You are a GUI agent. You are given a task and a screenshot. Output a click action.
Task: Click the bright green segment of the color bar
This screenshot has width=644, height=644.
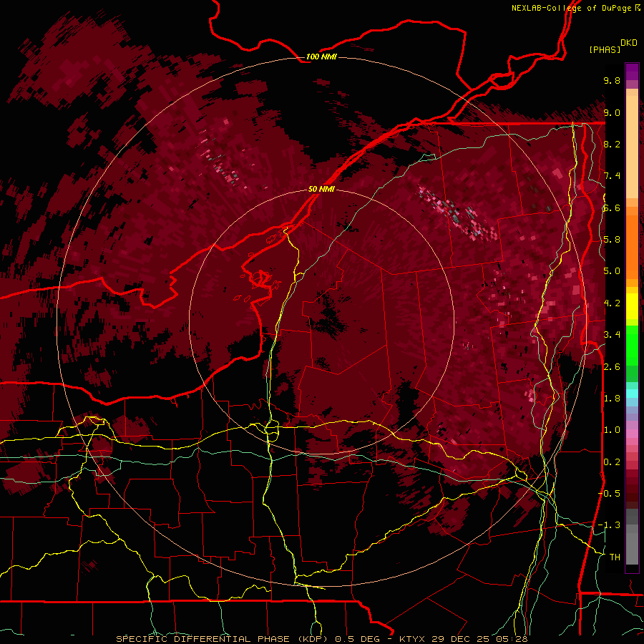pos(632,345)
